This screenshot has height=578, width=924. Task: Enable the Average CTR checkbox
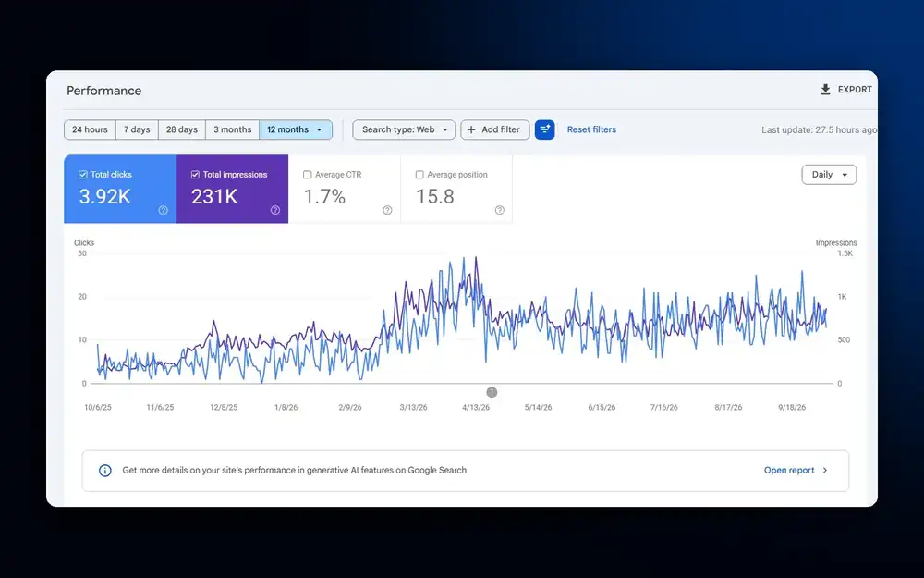click(x=307, y=175)
